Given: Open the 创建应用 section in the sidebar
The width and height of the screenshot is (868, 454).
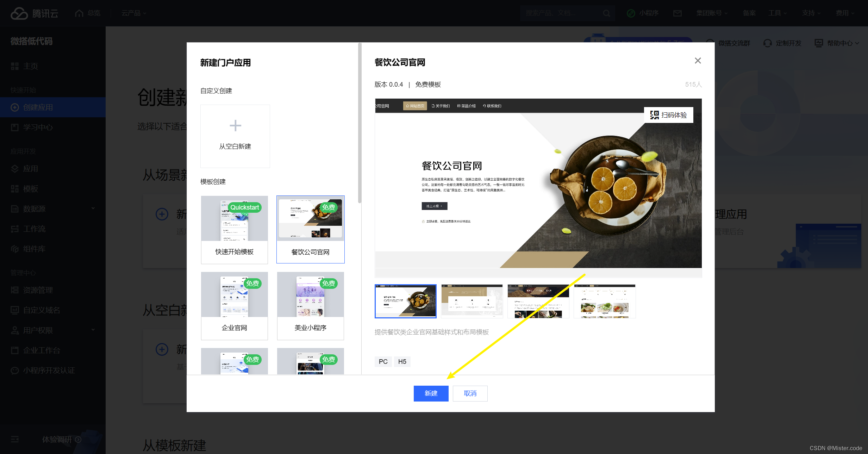Looking at the screenshot, I should pyautogui.click(x=39, y=107).
